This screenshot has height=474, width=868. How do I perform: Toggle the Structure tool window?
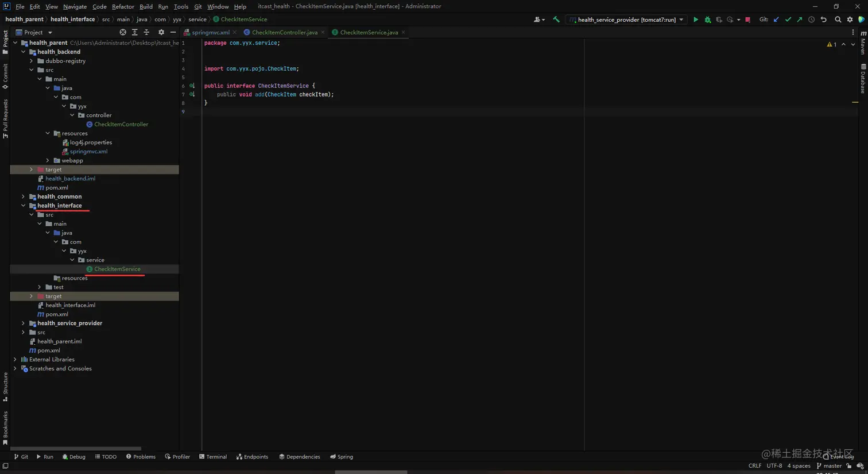5,387
